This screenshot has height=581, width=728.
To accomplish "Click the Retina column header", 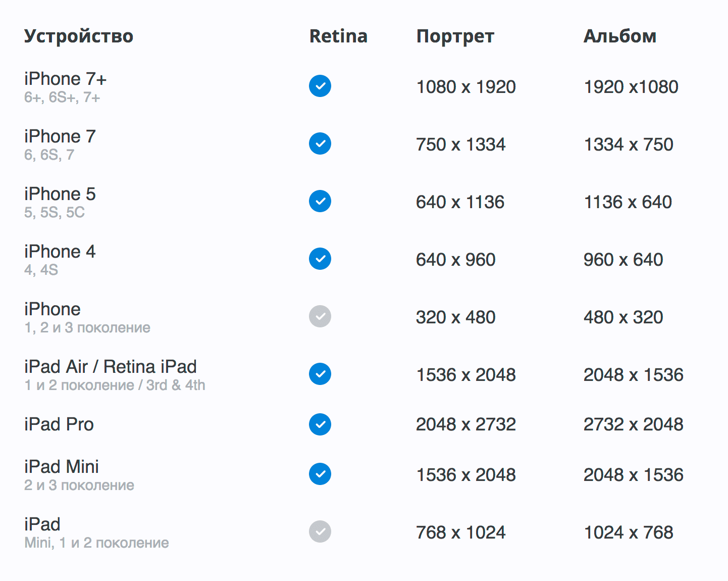I will click(338, 36).
